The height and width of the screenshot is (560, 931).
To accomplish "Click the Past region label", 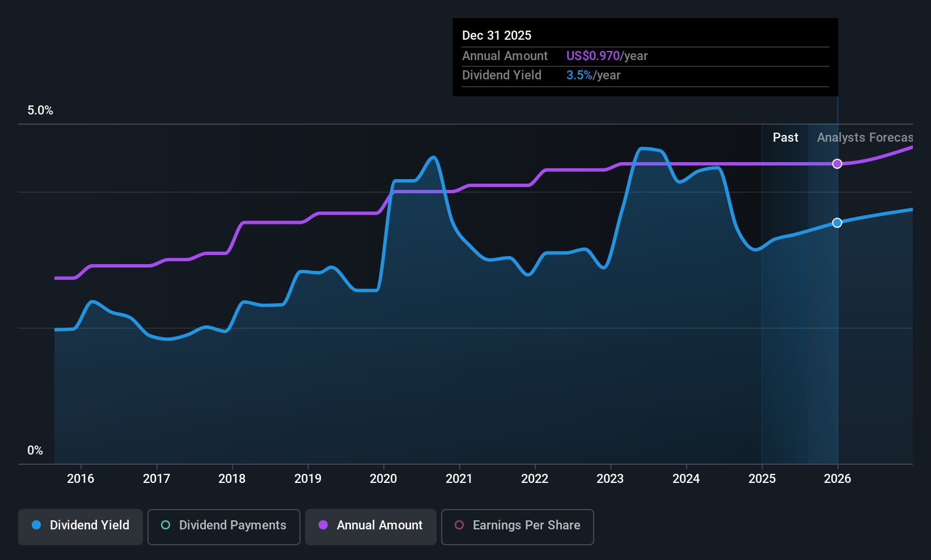I will pyautogui.click(x=785, y=138).
